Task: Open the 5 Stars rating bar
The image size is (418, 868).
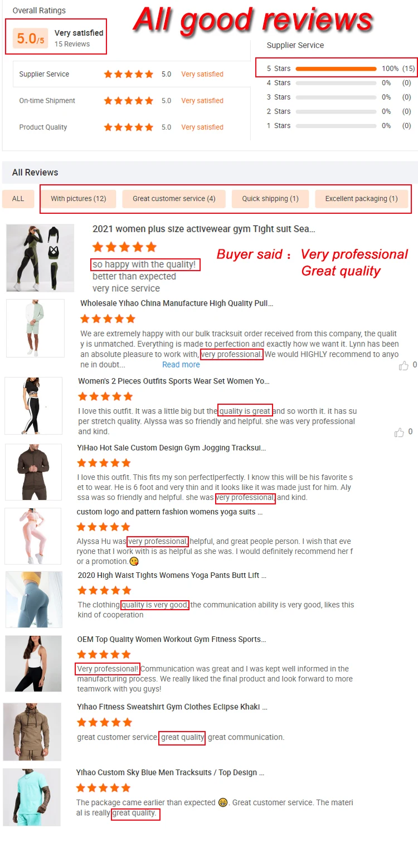Action: pos(336,68)
